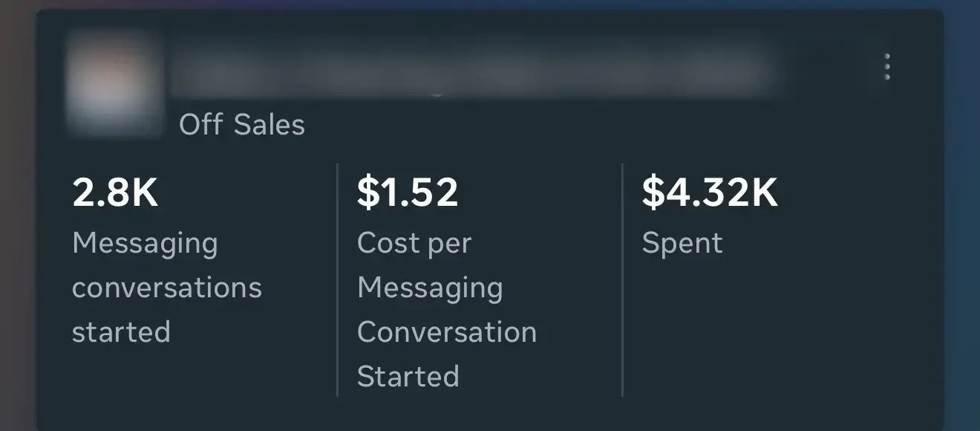Open the three-dot more options menu
Image resolution: width=980 pixels, height=431 pixels.
point(886,67)
